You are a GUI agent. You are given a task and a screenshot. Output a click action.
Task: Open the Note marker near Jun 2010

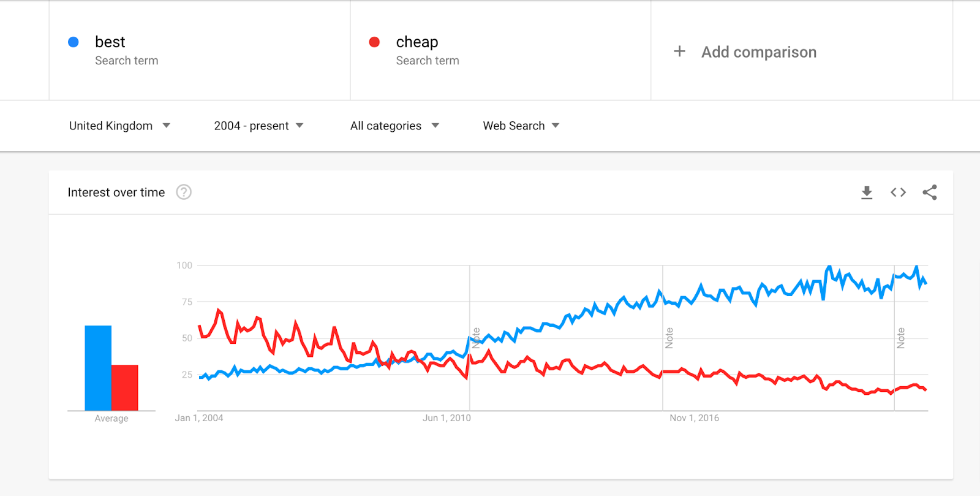coord(476,338)
